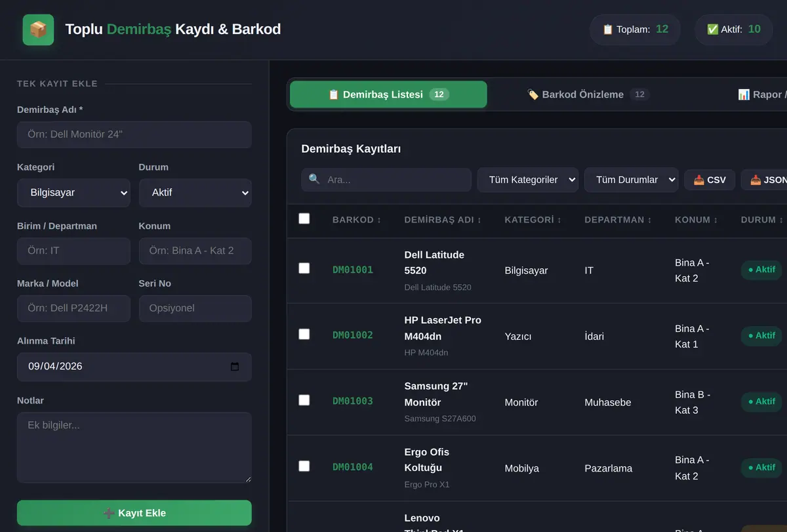Check the Samsung 27" Monitör row checkbox
Image resolution: width=787 pixels, height=532 pixels.
point(304,400)
